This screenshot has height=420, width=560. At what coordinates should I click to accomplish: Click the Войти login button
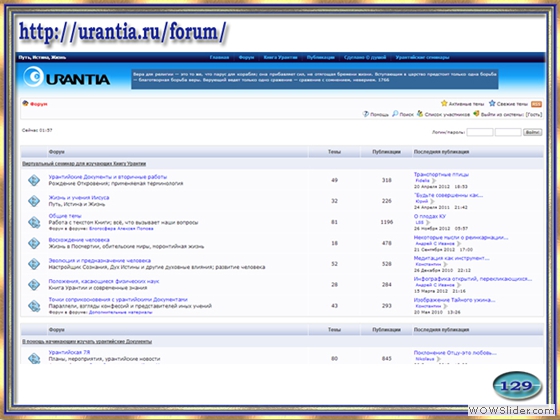532,132
